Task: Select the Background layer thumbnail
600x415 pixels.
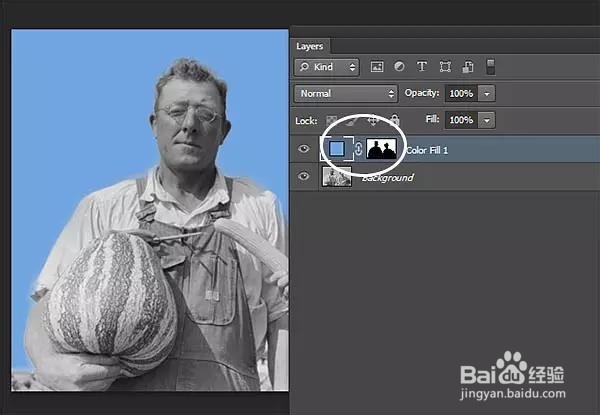Action: click(x=337, y=176)
